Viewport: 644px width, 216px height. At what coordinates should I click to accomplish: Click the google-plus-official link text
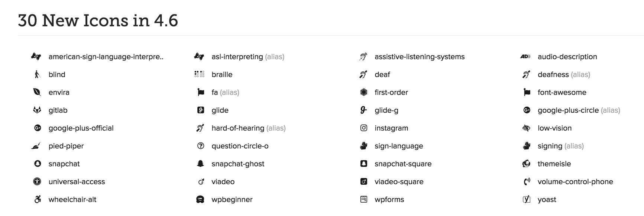[x=81, y=128]
